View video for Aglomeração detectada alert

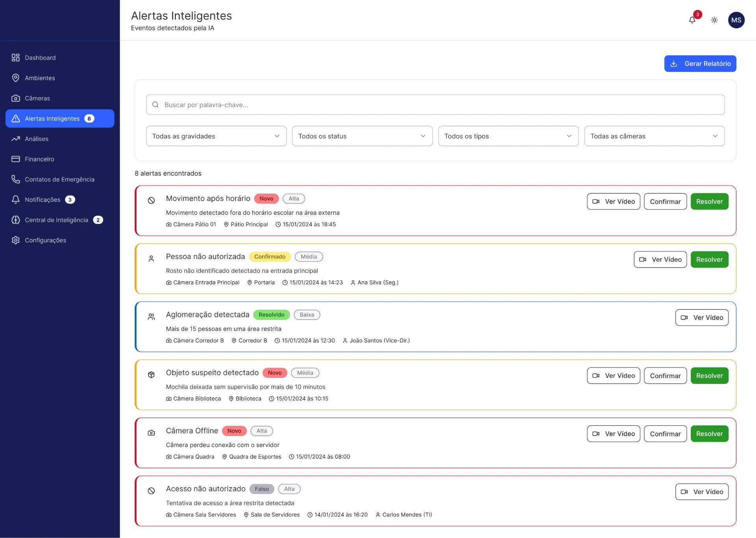(x=702, y=318)
